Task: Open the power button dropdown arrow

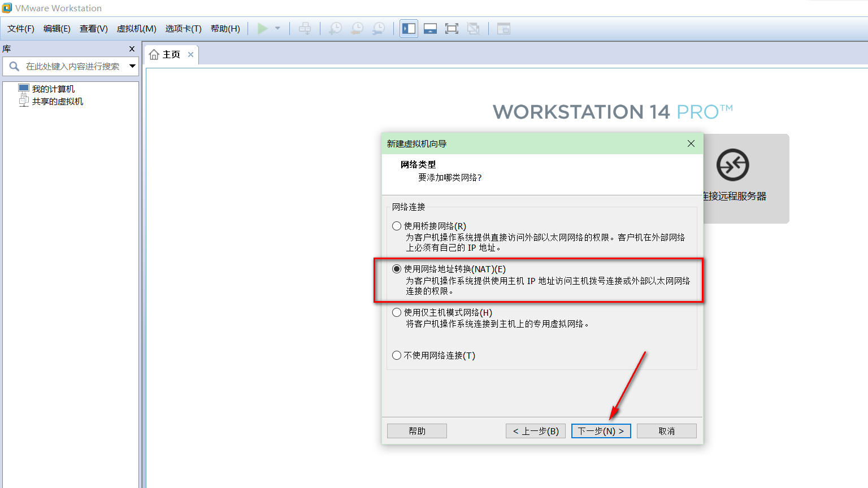Action: 276,28
